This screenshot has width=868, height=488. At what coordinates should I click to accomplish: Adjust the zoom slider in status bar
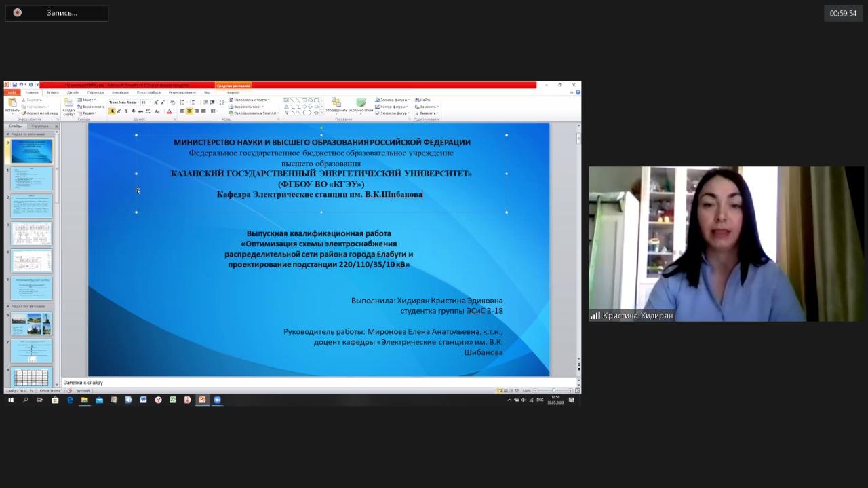553,391
